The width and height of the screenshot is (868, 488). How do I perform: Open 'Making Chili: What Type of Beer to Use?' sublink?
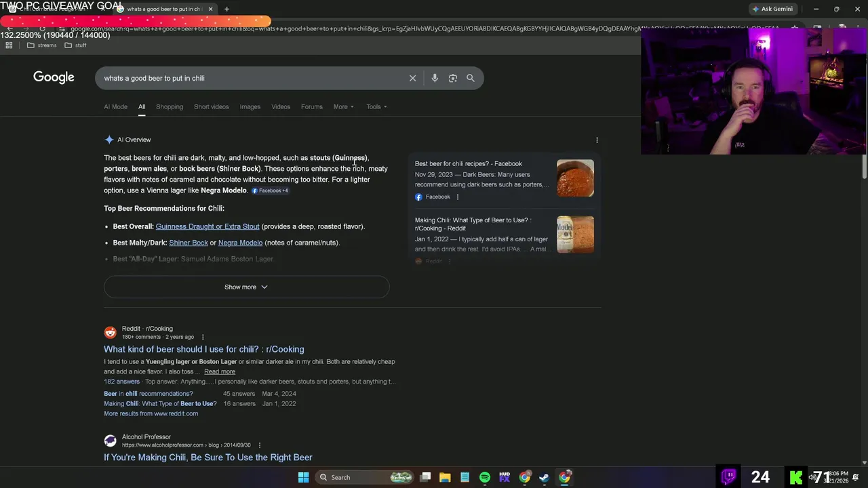coord(160,404)
